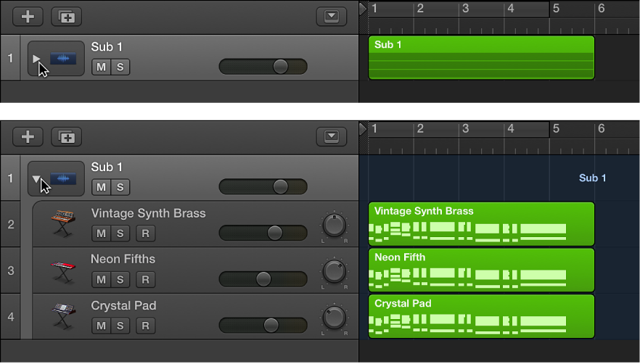Screen dimensions: 640x364
Task: Mute Vintage Synth Brass track
Action: pos(102,233)
